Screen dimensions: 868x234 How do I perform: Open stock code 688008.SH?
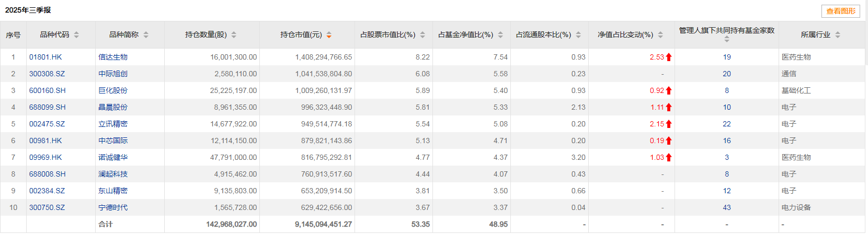coord(48,174)
